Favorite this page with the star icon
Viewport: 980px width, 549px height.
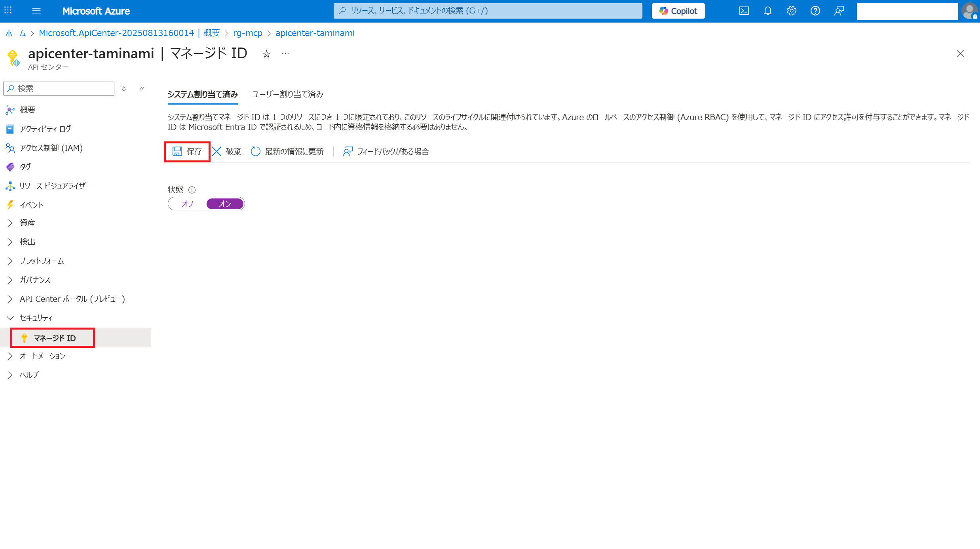(266, 54)
